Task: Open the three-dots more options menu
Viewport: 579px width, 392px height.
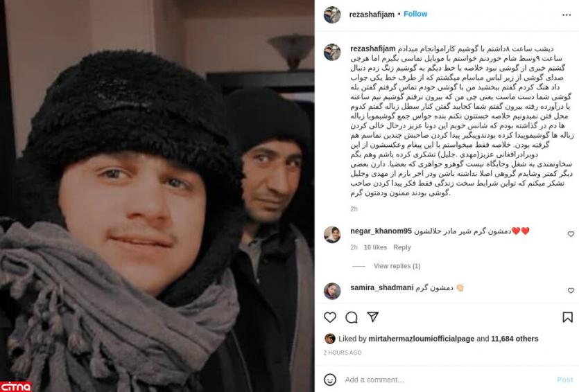Action: point(567,15)
